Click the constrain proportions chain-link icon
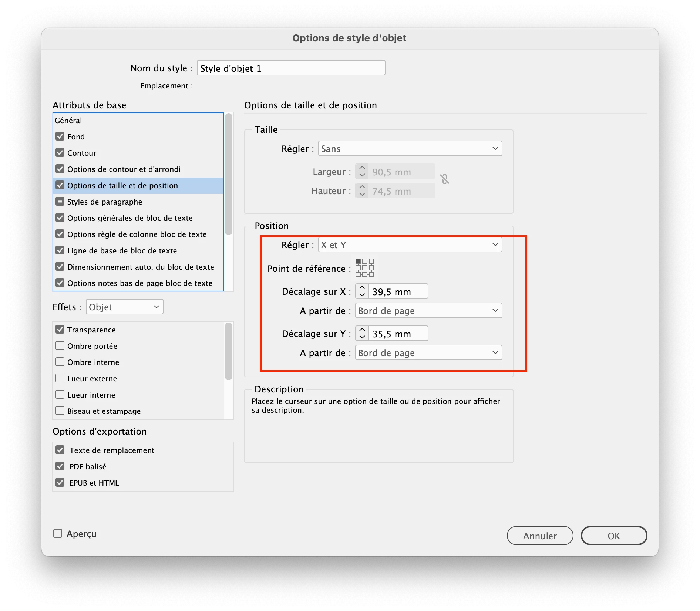The width and height of the screenshot is (700, 611). pos(444,179)
